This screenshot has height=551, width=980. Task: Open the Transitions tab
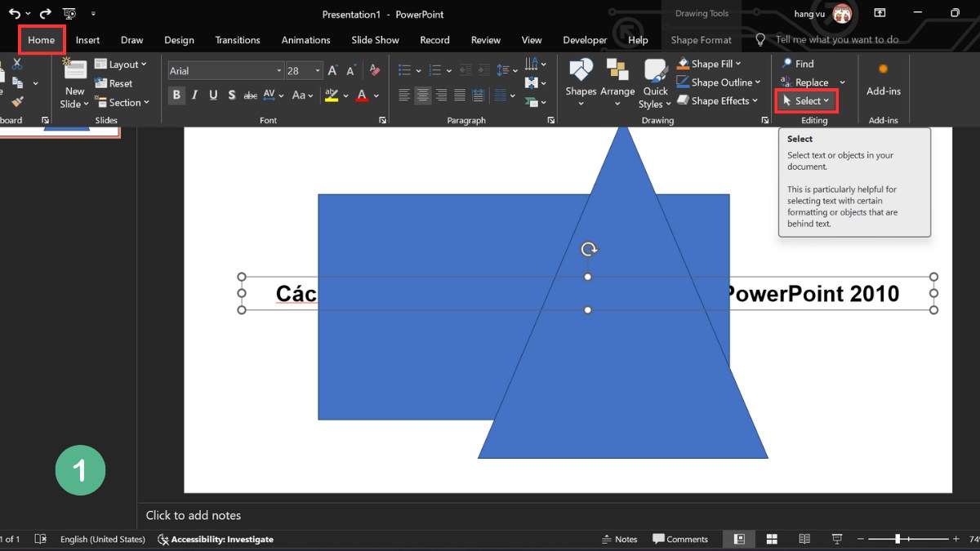tap(238, 40)
